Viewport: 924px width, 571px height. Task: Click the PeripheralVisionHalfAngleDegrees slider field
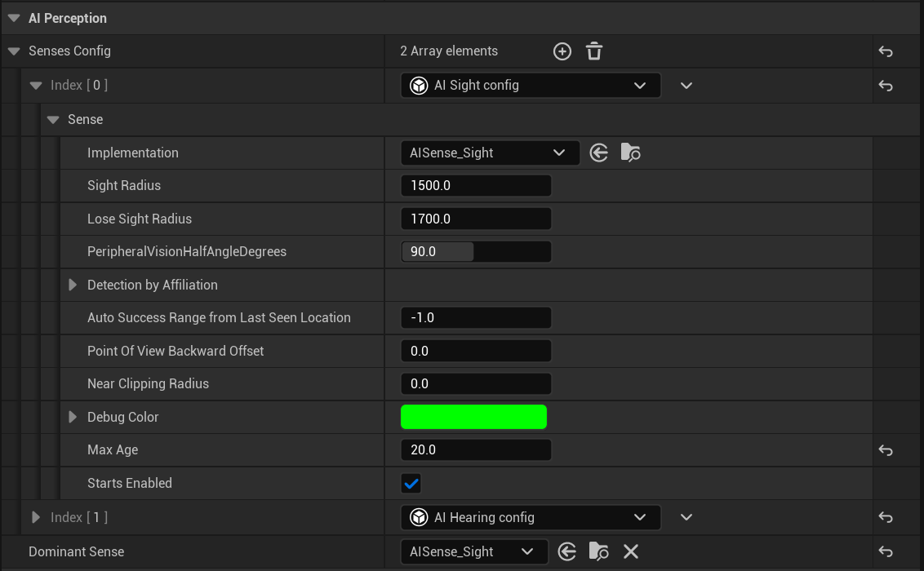point(476,252)
